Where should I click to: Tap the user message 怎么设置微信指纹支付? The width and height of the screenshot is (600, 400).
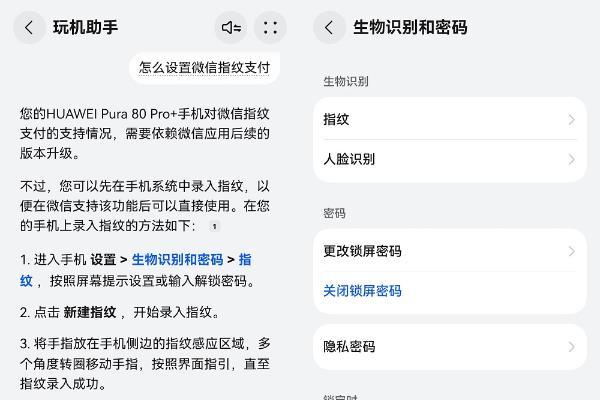pos(204,68)
